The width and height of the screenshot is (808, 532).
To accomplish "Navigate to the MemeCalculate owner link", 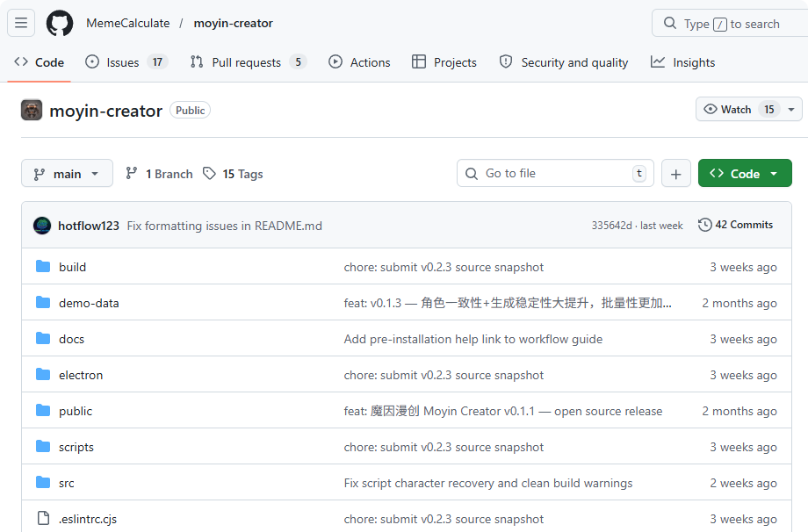I will tap(128, 23).
